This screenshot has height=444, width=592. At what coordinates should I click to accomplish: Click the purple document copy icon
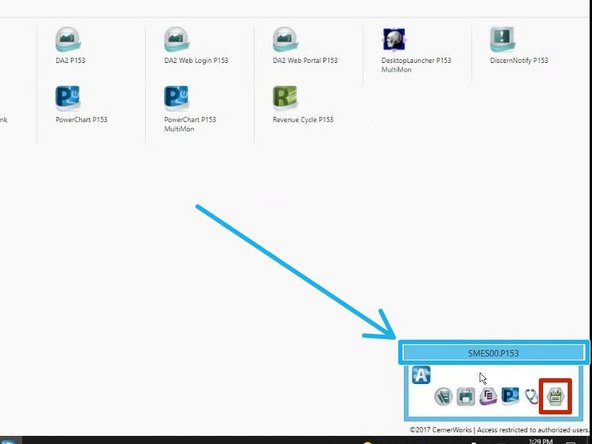[488, 396]
